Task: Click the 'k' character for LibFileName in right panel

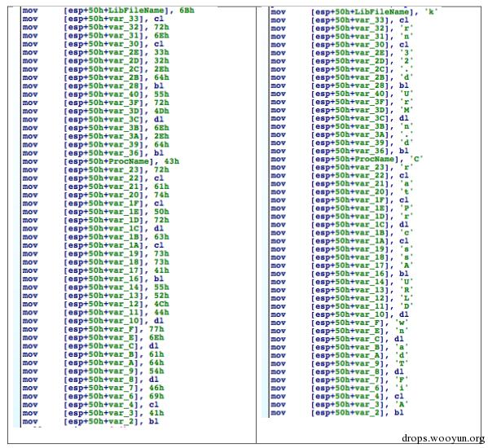Action: [x=431, y=12]
